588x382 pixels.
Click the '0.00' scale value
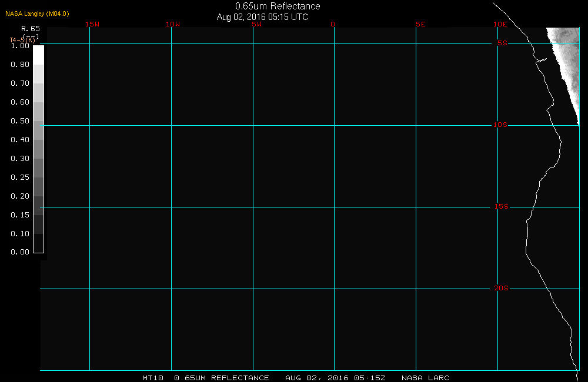click(20, 252)
